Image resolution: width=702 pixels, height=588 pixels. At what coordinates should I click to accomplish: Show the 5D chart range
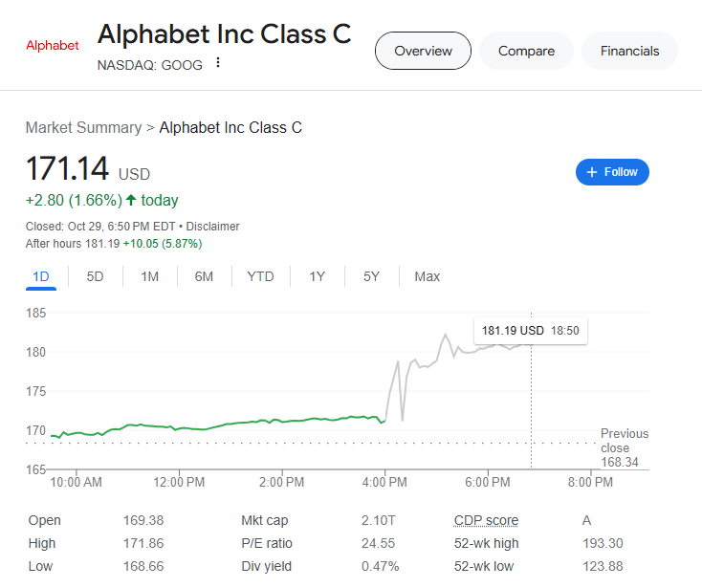96,276
